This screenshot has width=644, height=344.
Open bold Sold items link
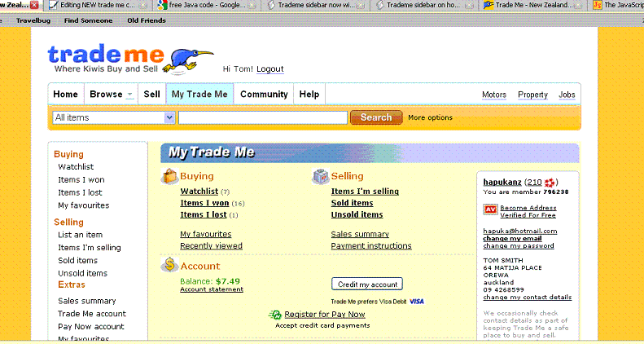353,203
